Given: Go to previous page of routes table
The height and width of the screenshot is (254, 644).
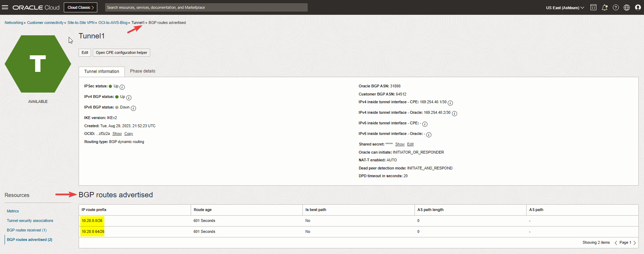Looking at the screenshot, I should (616, 243).
